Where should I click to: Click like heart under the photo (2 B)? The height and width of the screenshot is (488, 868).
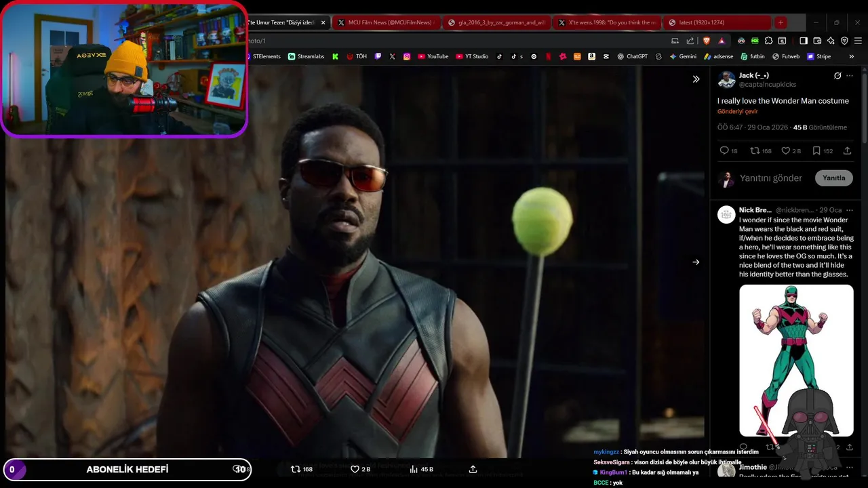[360, 469]
